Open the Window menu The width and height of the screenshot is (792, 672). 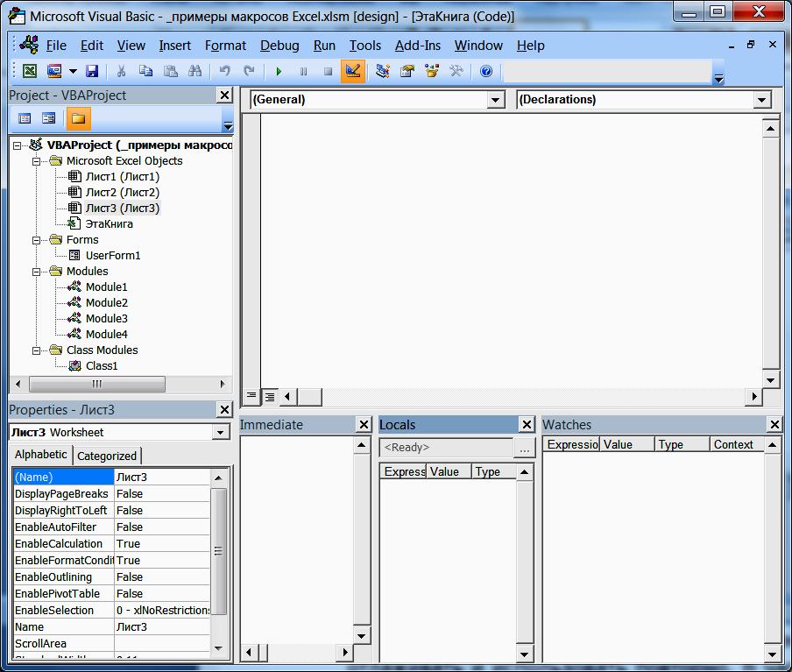(478, 46)
